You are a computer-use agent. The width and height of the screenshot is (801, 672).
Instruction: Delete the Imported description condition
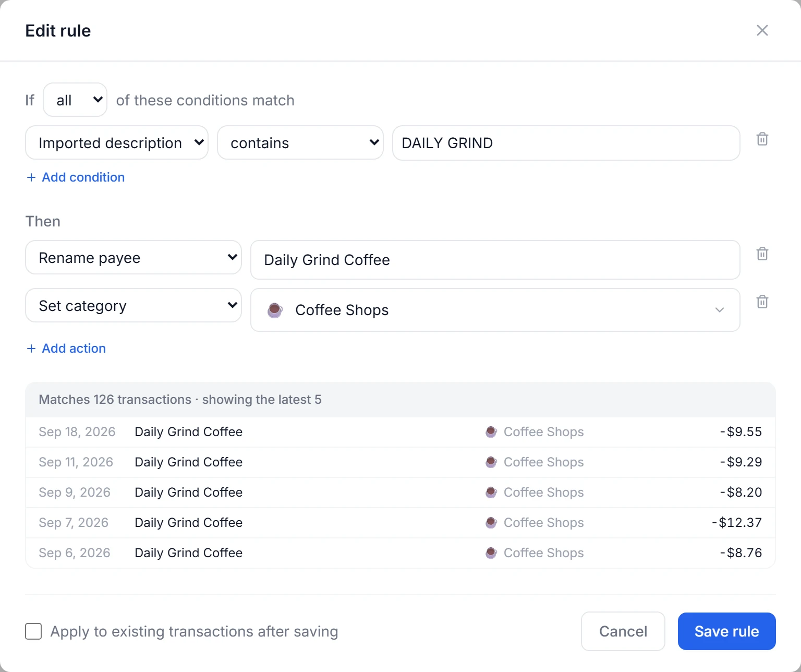click(762, 139)
